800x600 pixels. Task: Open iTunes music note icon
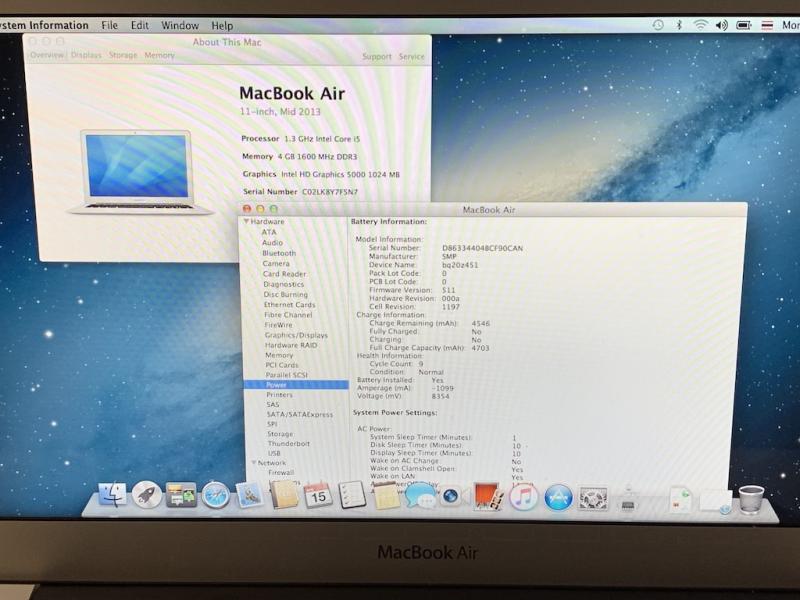pos(523,495)
